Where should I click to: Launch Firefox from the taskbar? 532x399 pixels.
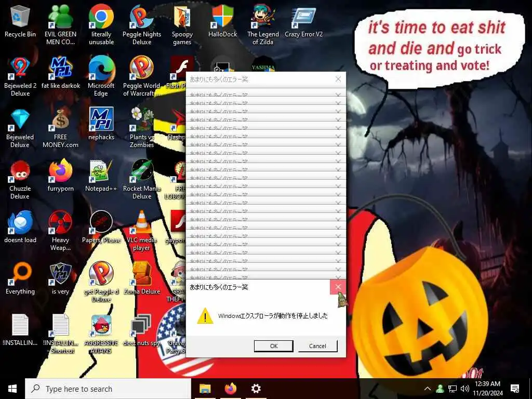click(231, 389)
